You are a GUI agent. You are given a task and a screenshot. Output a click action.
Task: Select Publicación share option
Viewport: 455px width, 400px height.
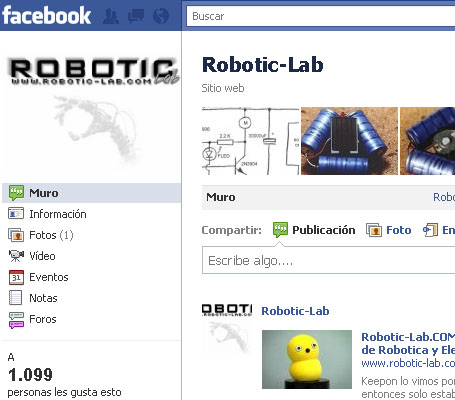tap(314, 230)
